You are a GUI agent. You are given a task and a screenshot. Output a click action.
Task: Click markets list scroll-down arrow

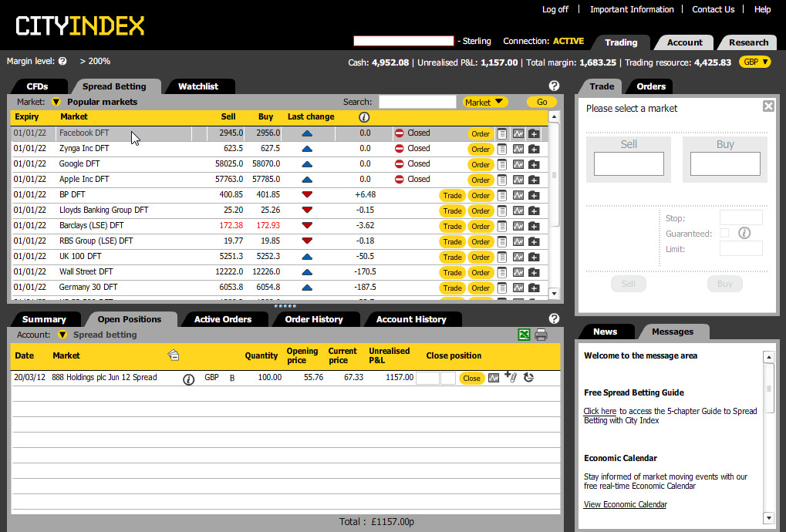554,294
